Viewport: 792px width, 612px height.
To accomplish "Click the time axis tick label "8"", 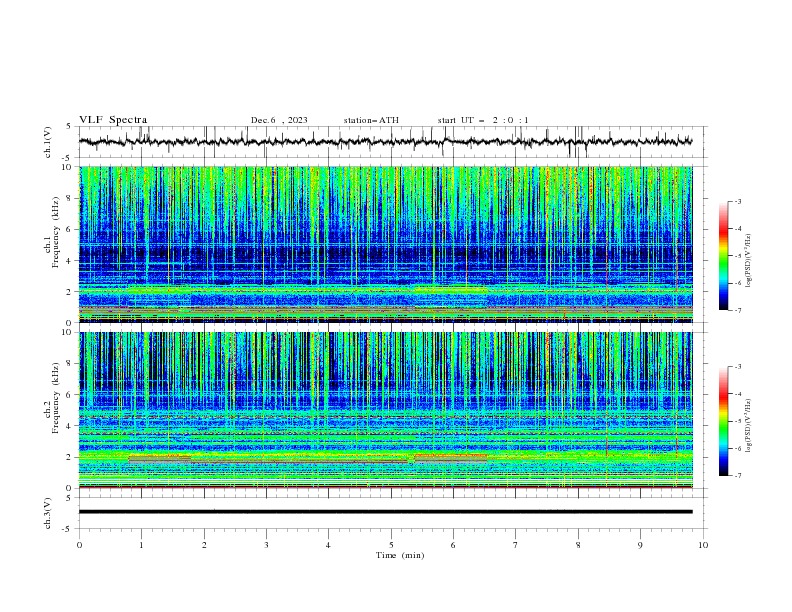I will [578, 545].
